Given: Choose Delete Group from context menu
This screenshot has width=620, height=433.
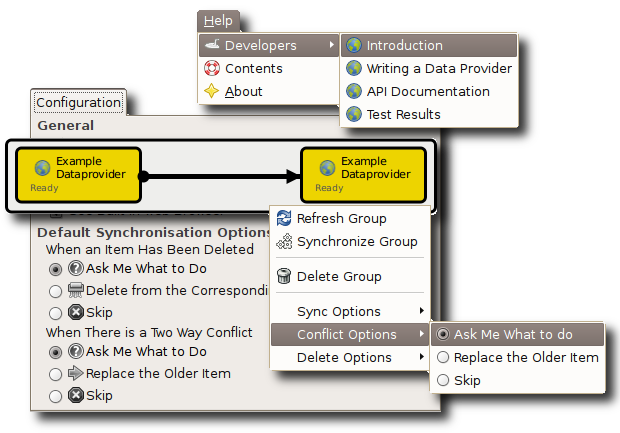Looking at the screenshot, I should (x=350, y=276).
